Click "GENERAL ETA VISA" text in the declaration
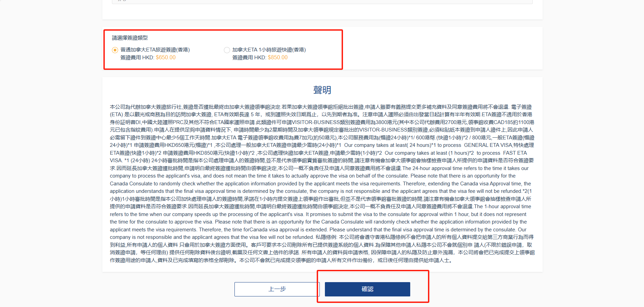 coord(488,145)
